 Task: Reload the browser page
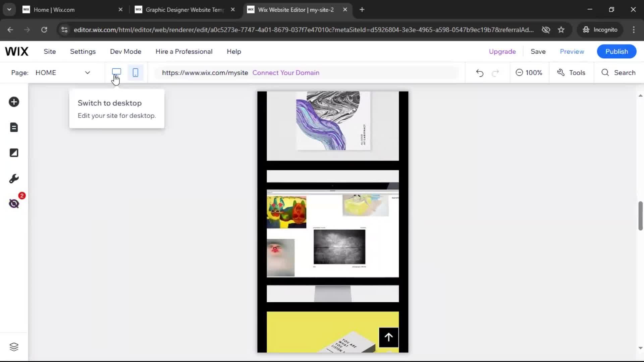(x=44, y=30)
